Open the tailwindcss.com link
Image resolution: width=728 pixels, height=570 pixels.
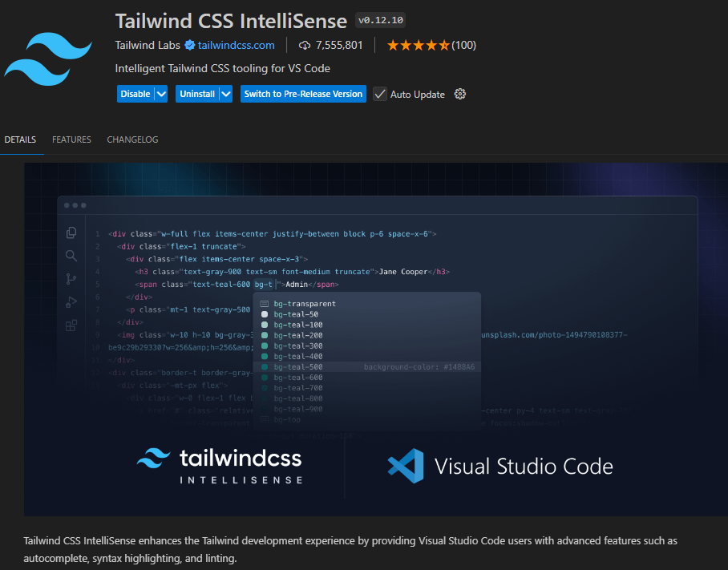tap(236, 45)
